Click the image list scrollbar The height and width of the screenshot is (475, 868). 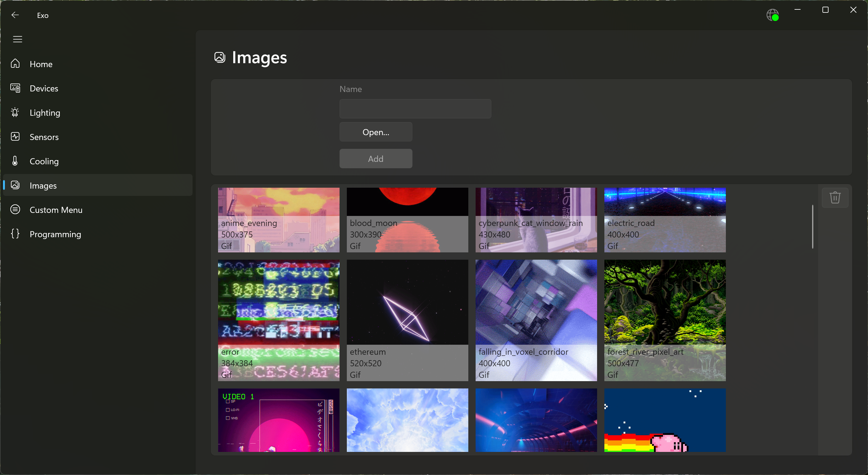tap(812, 227)
